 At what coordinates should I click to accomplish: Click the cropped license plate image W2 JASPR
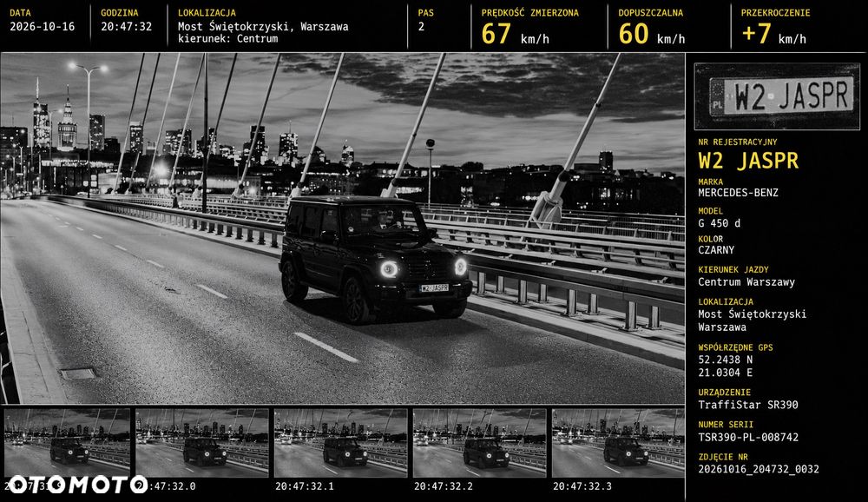click(777, 96)
